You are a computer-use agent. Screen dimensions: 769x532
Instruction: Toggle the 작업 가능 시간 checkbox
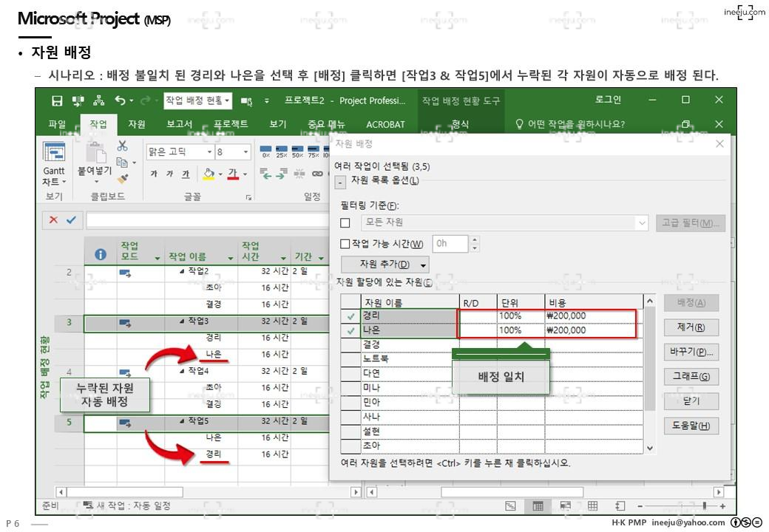[345, 244]
